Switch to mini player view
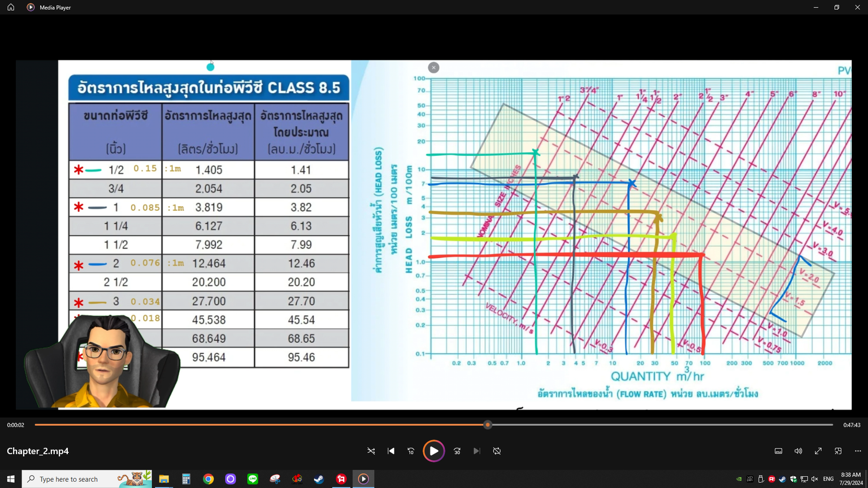 [838, 451]
